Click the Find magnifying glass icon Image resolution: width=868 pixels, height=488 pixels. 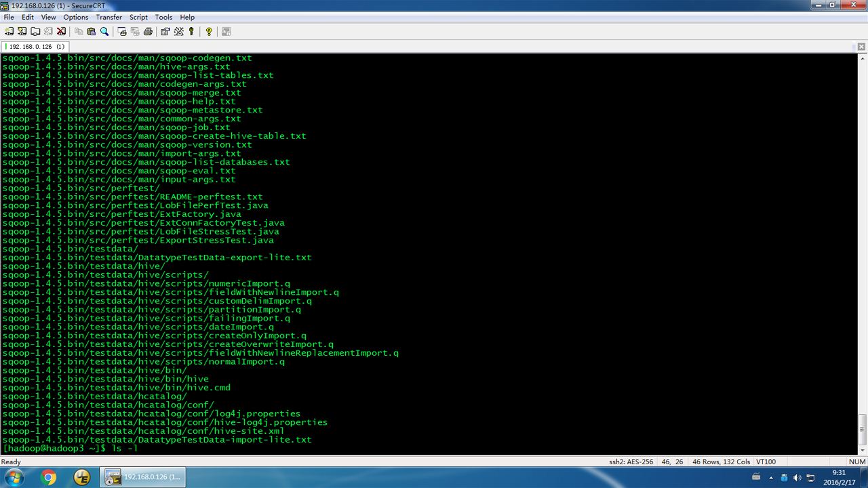coord(104,31)
